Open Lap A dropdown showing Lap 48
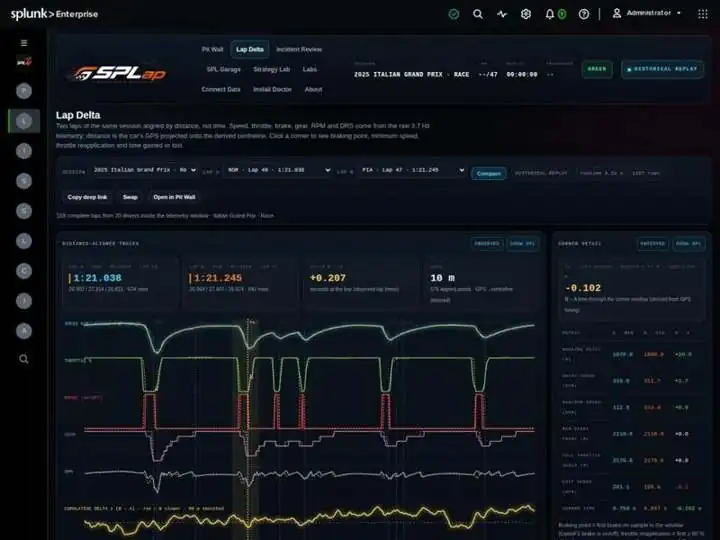The height and width of the screenshot is (540, 720). click(278, 170)
